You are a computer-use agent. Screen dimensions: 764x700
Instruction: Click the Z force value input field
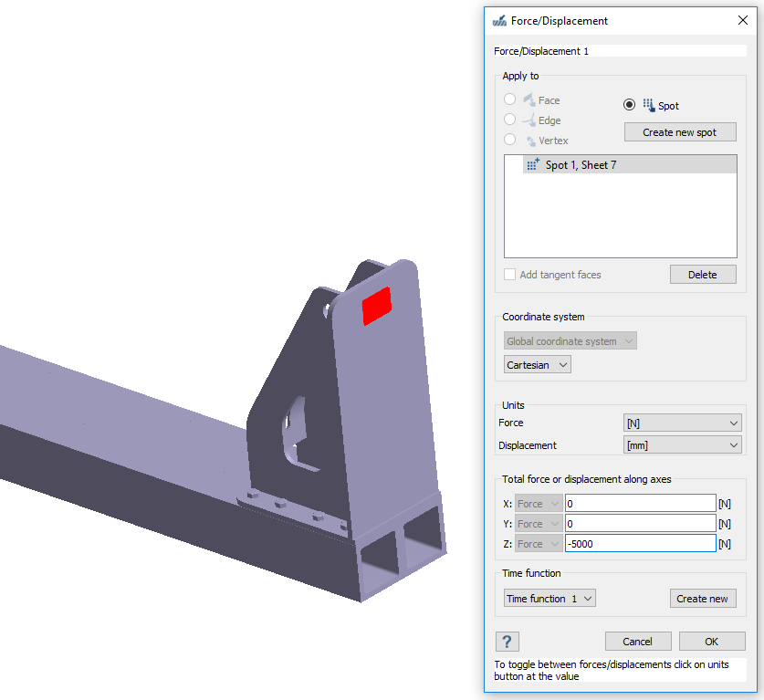tap(639, 544)
